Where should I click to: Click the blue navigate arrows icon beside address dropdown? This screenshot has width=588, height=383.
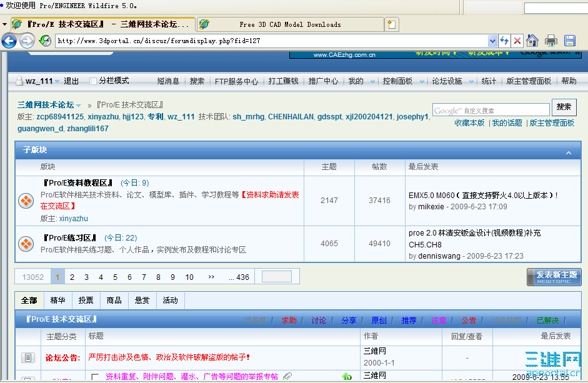coord(504,41)
